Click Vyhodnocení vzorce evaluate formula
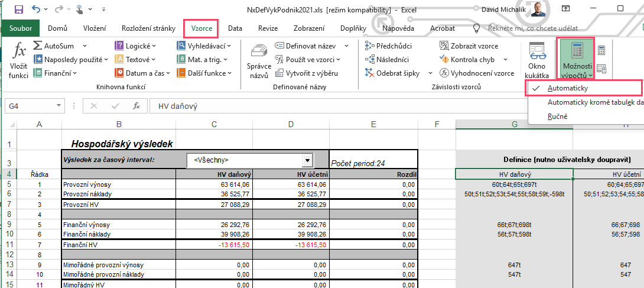This screenshot has height=288, width=644. [476, 73]
